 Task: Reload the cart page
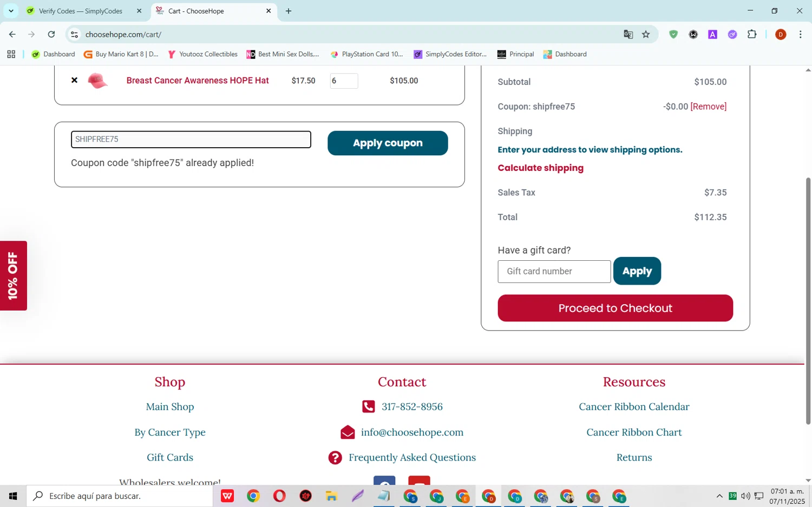[x=51, y=34]
